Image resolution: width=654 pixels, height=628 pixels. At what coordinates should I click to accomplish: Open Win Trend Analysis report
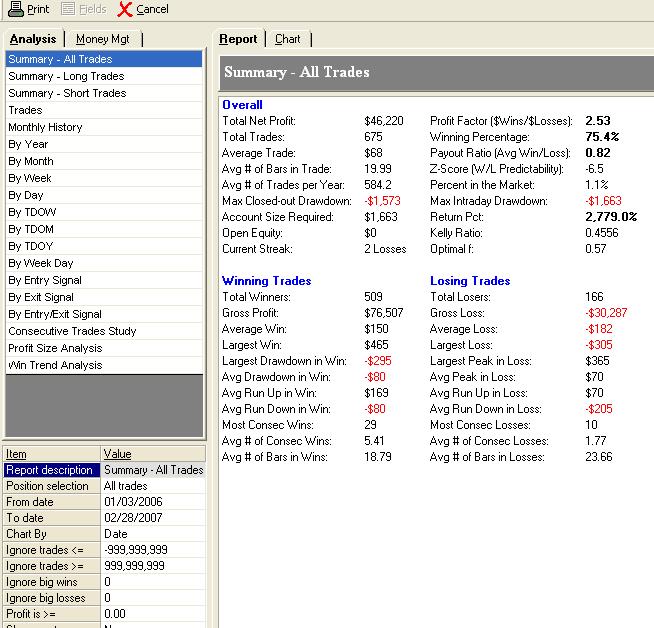click(54, 365)
